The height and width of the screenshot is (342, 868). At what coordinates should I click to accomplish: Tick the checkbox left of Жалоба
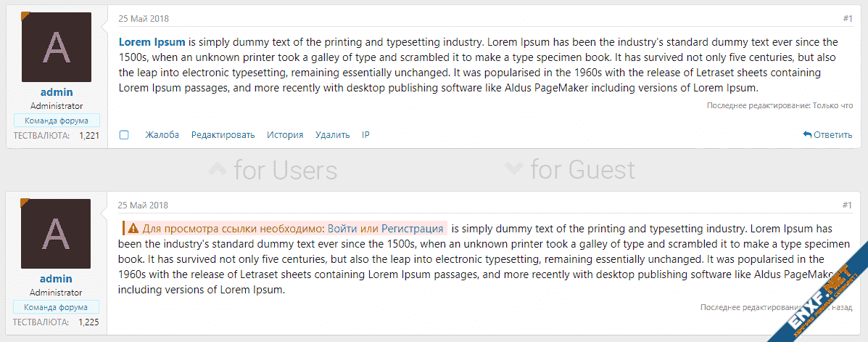124,135
